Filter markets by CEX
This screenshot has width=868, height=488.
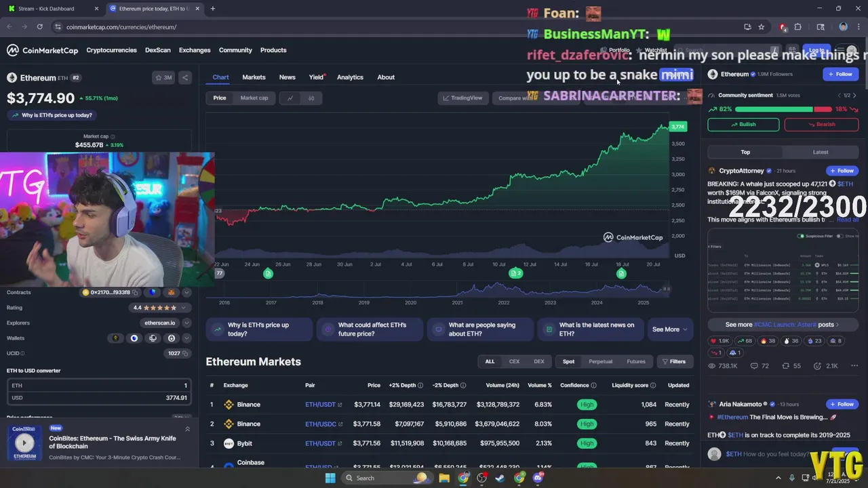tap(515, 362)
